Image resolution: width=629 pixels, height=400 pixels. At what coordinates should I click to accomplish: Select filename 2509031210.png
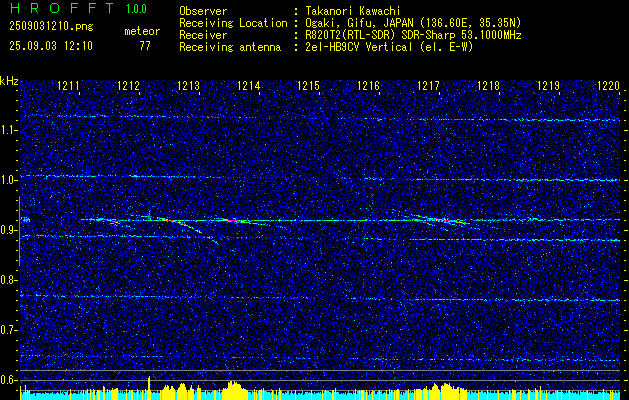(x=51, y=27)
